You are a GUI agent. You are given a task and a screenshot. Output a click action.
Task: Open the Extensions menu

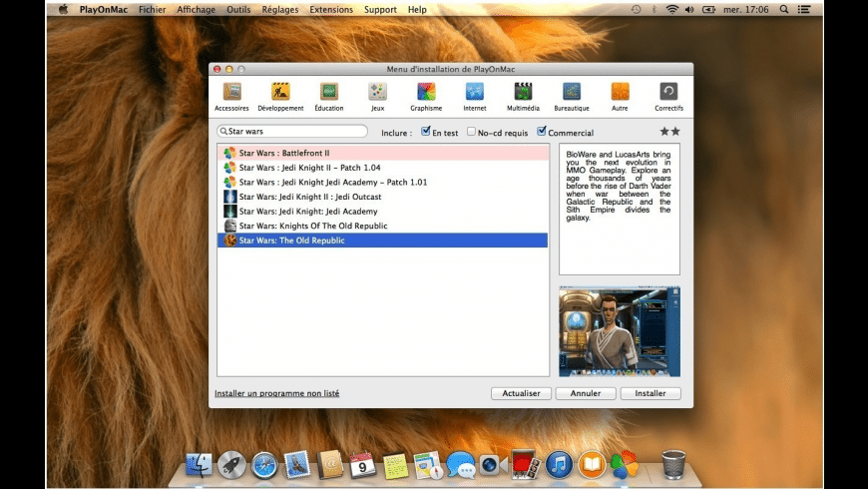point(331,9)
